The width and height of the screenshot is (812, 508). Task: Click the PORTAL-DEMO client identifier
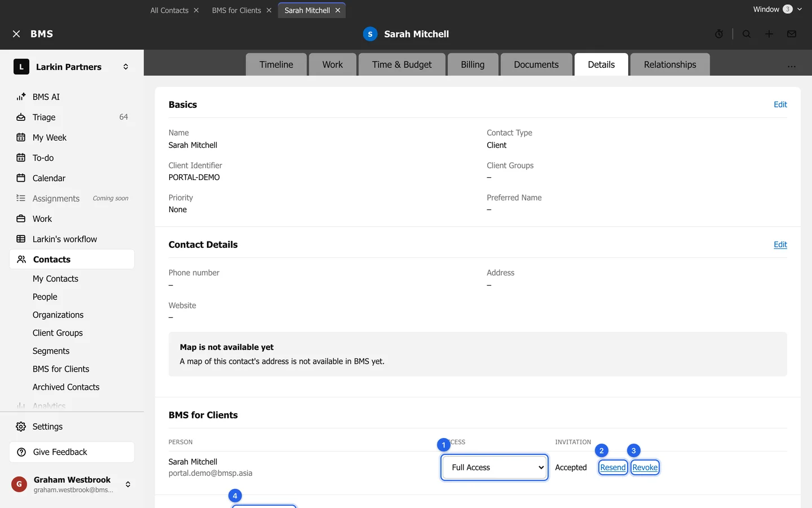click(x=194, y=177)
